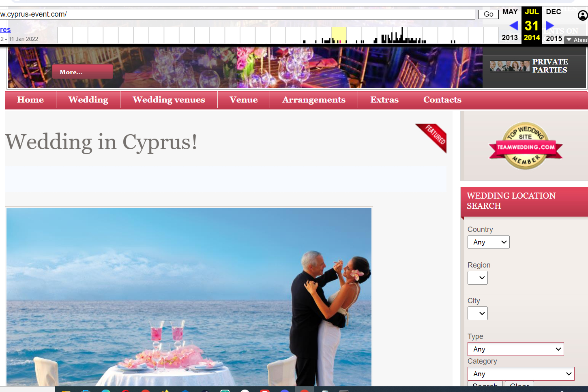Click the Private Parties group photo
This screenshot has width=588, height=392.
[509, 66]
